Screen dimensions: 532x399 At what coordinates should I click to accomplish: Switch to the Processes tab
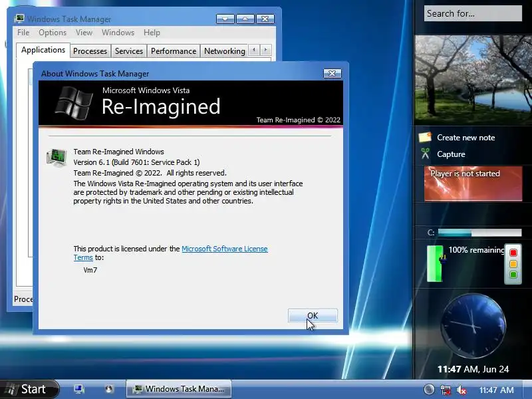pos(90,51)
